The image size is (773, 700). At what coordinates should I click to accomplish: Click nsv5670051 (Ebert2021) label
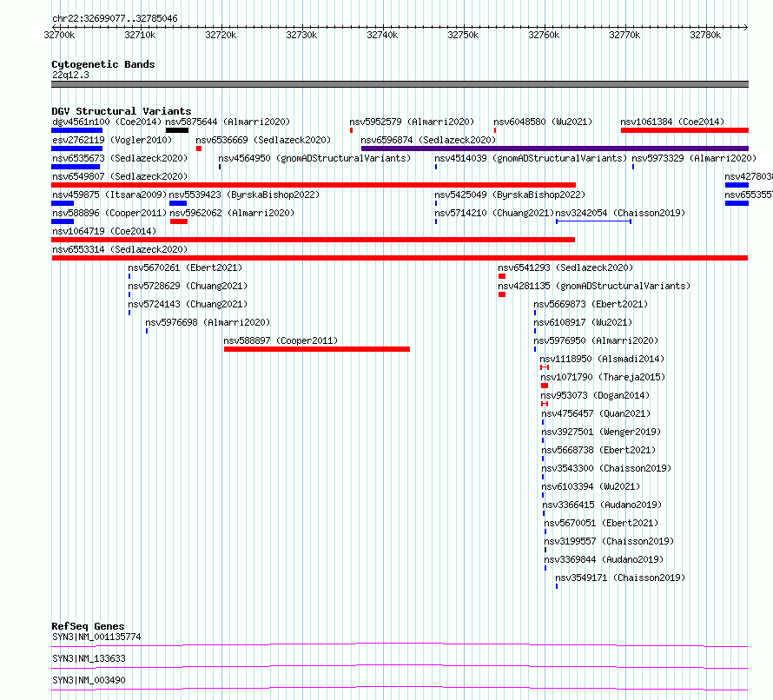(601, 523)
